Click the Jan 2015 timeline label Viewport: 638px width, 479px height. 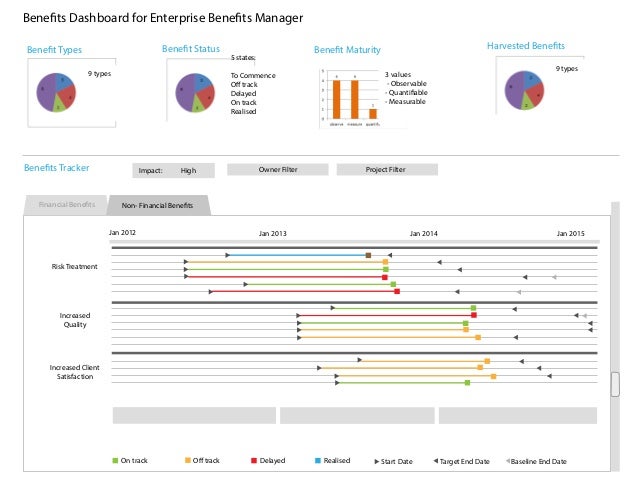click(x=570, y=234)
